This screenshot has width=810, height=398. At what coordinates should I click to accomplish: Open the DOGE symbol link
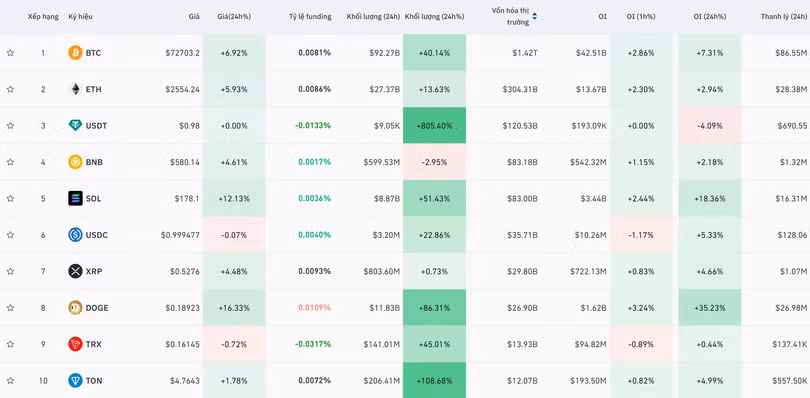pyautogui.click(x=96, y=308)
